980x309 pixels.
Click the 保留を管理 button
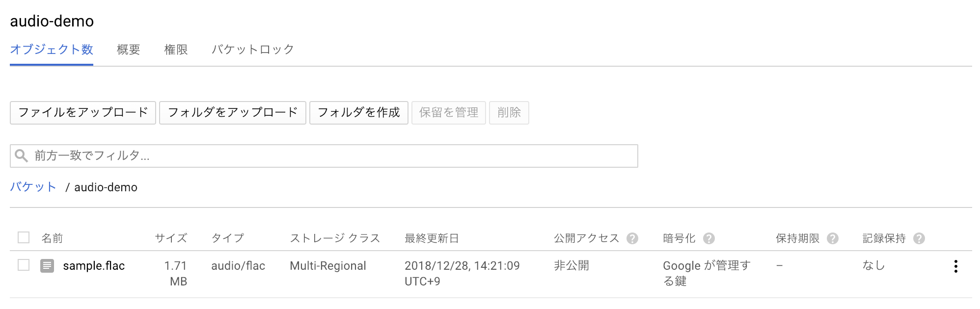(448, 112)
